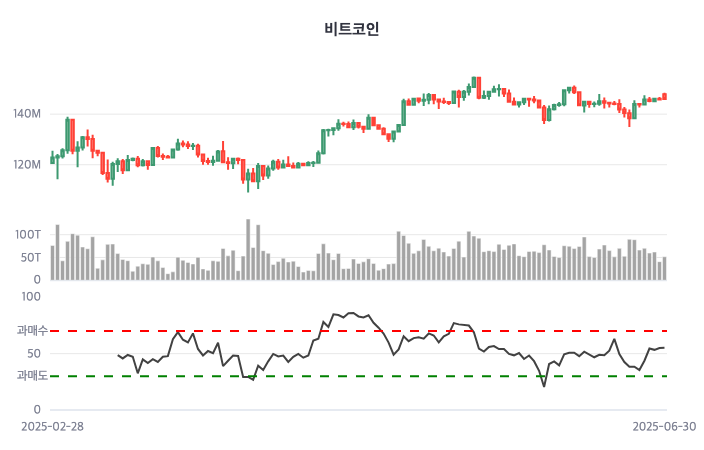The width and height of the screenshot is (704, 450).
Task: Click the 120M price axis label
Action: click(x=27, y=164)
